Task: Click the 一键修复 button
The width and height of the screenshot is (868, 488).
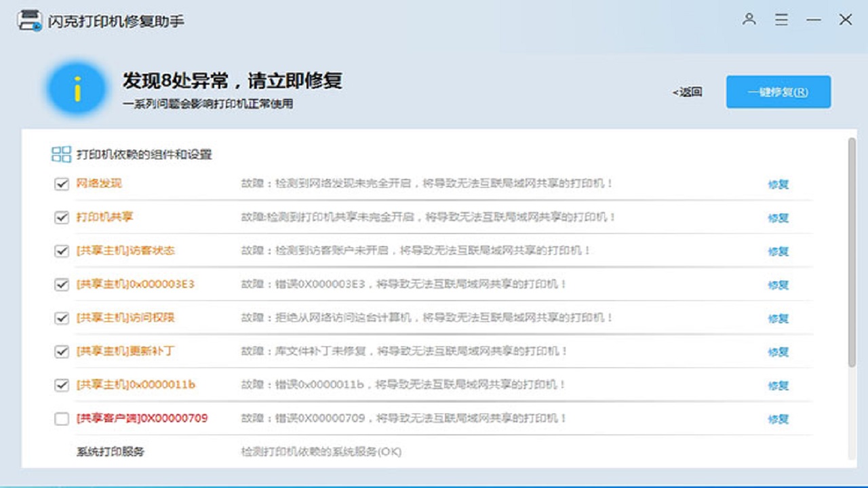Action: 778,92
